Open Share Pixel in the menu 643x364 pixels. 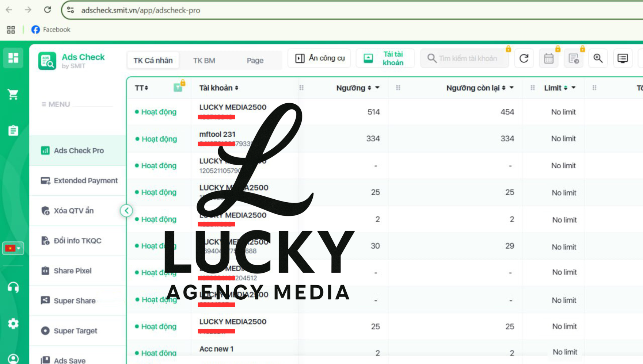(77, 271)
